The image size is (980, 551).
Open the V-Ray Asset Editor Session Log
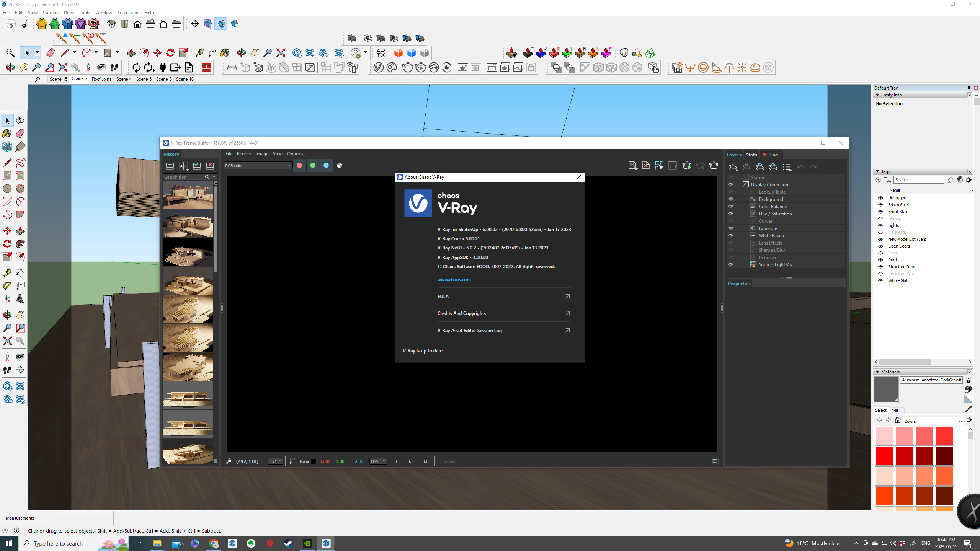504,331
